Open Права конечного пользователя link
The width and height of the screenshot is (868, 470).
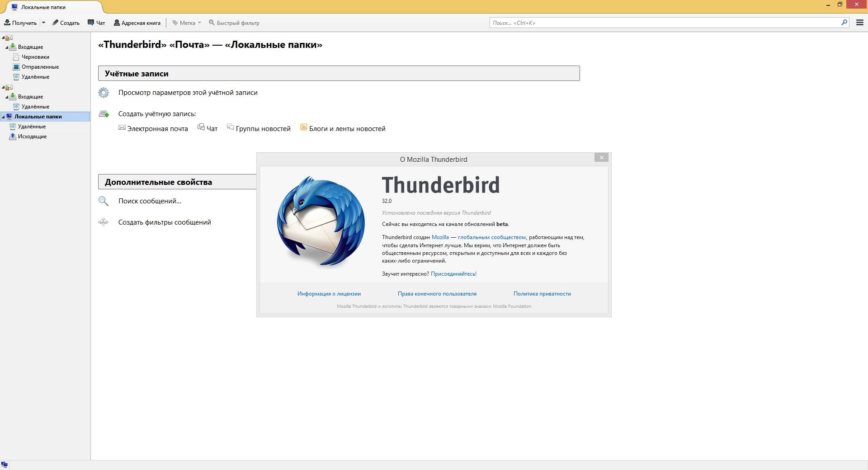pyautogui.click(x=437, y=294)
